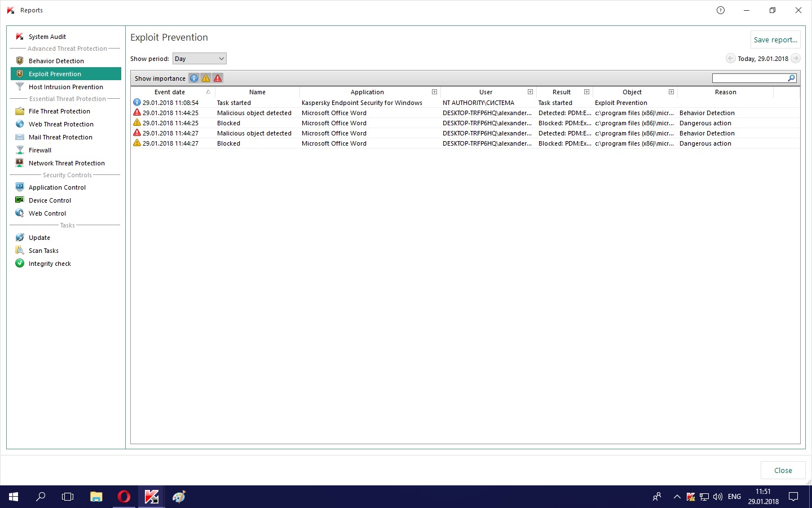
Task: Open File Explorer from the taskbar
Action: [96, 497]
